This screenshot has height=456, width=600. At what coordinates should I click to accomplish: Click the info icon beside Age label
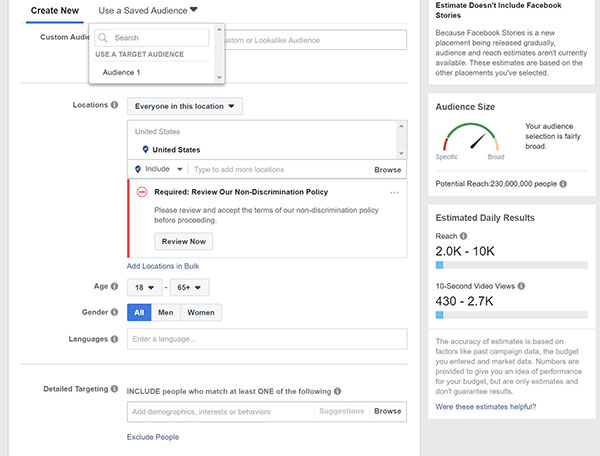tap(114, 287)
